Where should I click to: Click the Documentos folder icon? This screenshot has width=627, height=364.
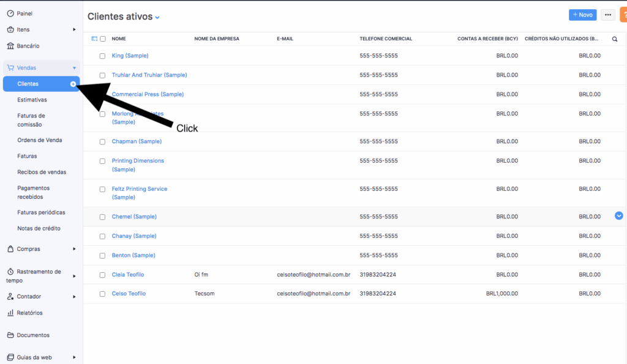10,335
